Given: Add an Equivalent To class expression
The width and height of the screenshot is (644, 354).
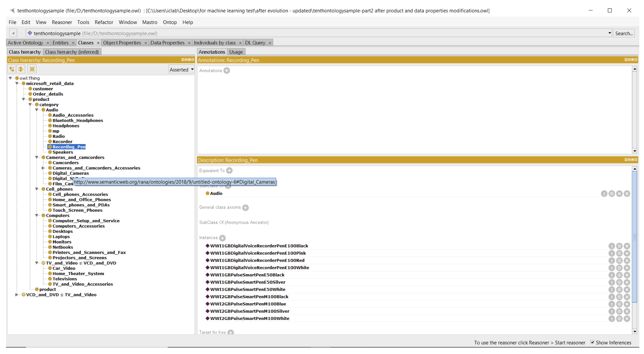Looking at the screenshot, I should click(229, 171).
